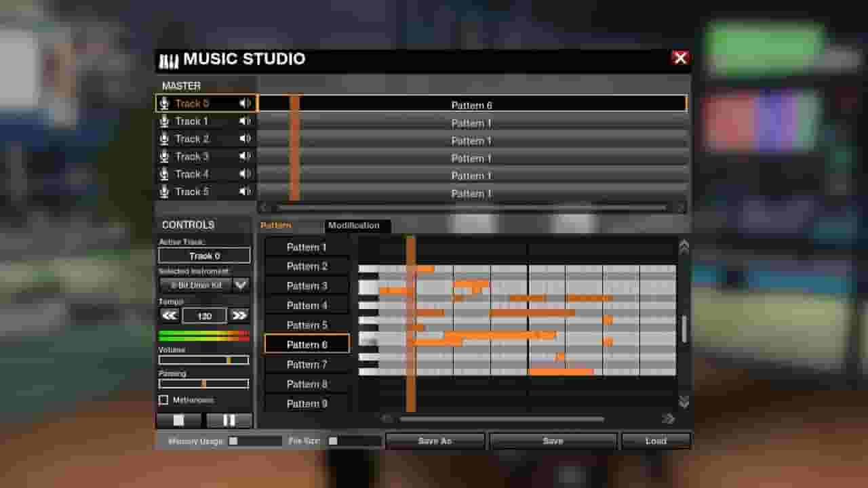Increase tempo with the double-arrow icon

(x=237, y=315)
